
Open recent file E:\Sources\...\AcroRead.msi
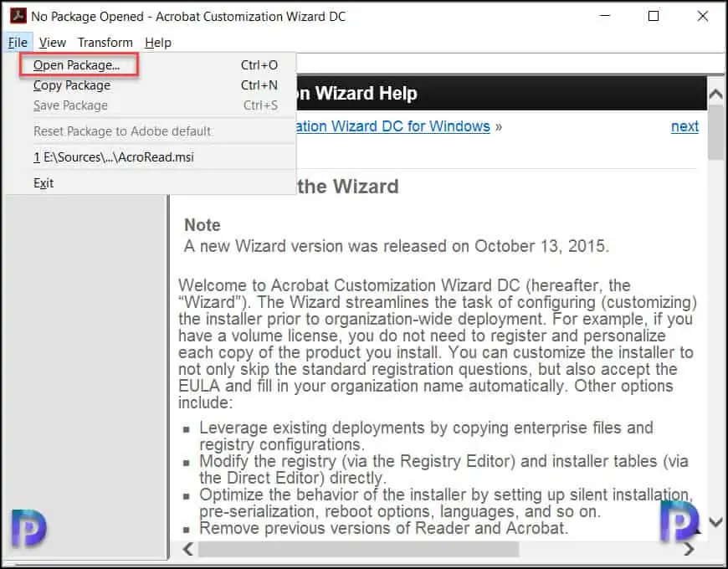click(151, 157)
